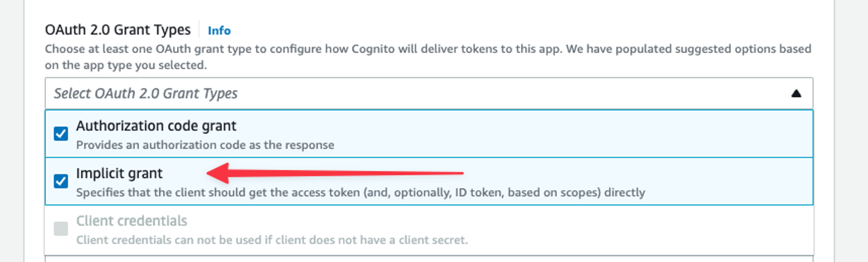Click the Select OAuth 2.0 Grant Types field

[x=429, y=93]
